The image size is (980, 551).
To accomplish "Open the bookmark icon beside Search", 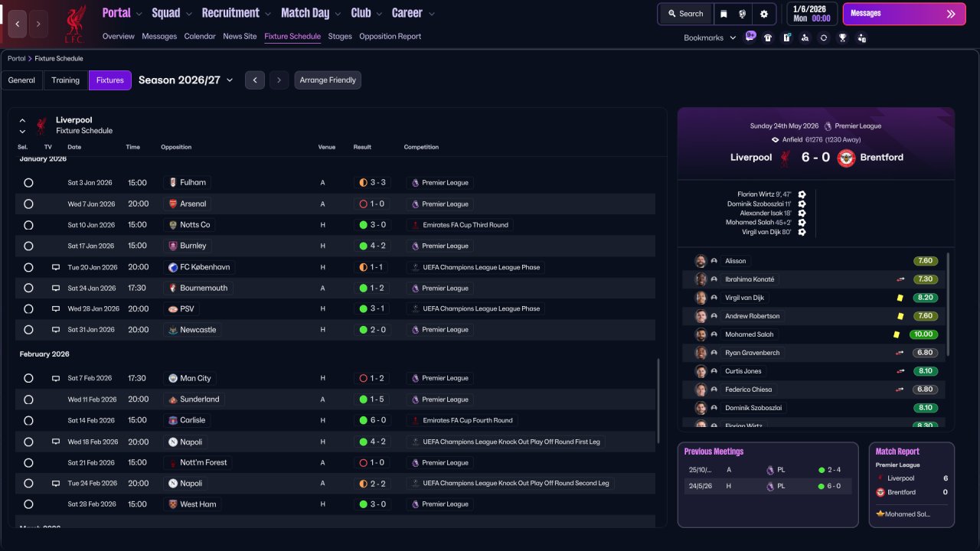I will (724, 14).
